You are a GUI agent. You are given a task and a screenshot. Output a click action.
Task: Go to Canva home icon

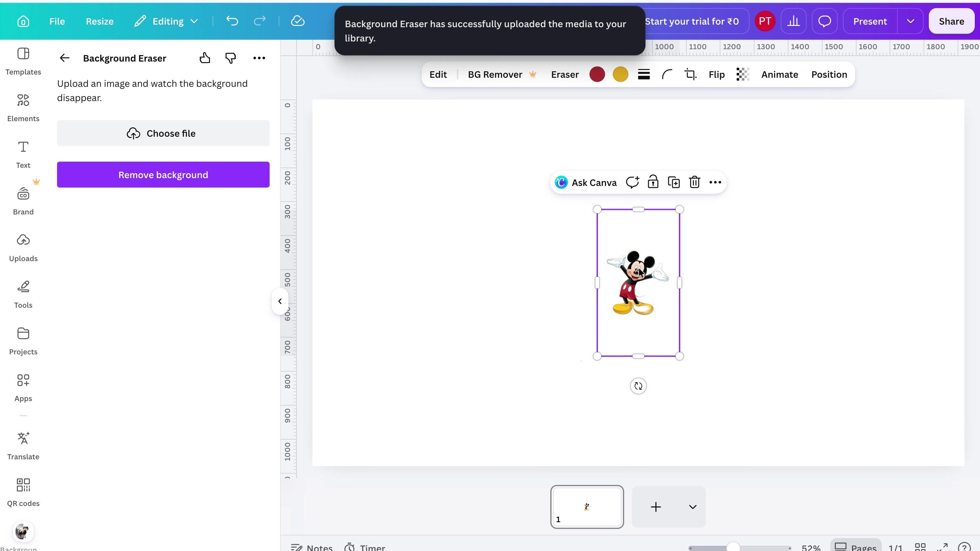point(23,21)
